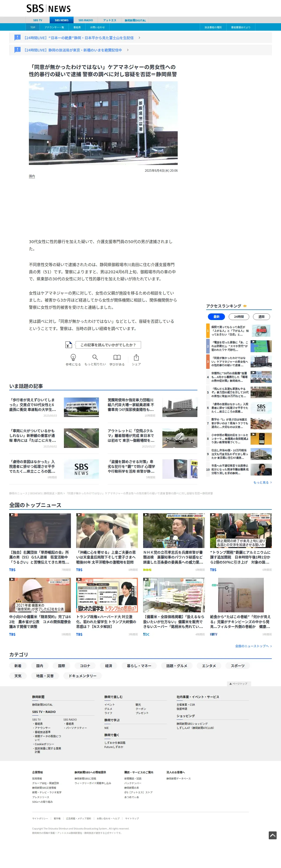
Task: Switch ranking to 週間
Action: pyautogui.click(x=262, y=317)
